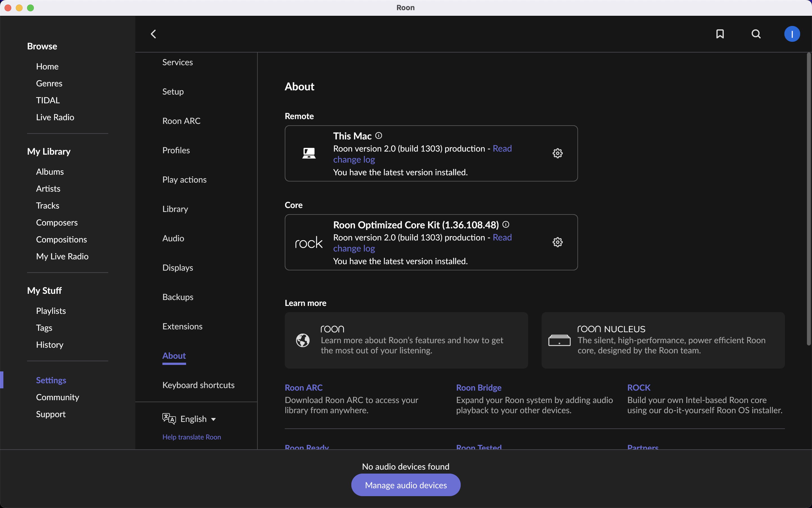This screenshot has height=508, width=812.
Task: Open the Library settings tab
Action: tap(175, 209)
